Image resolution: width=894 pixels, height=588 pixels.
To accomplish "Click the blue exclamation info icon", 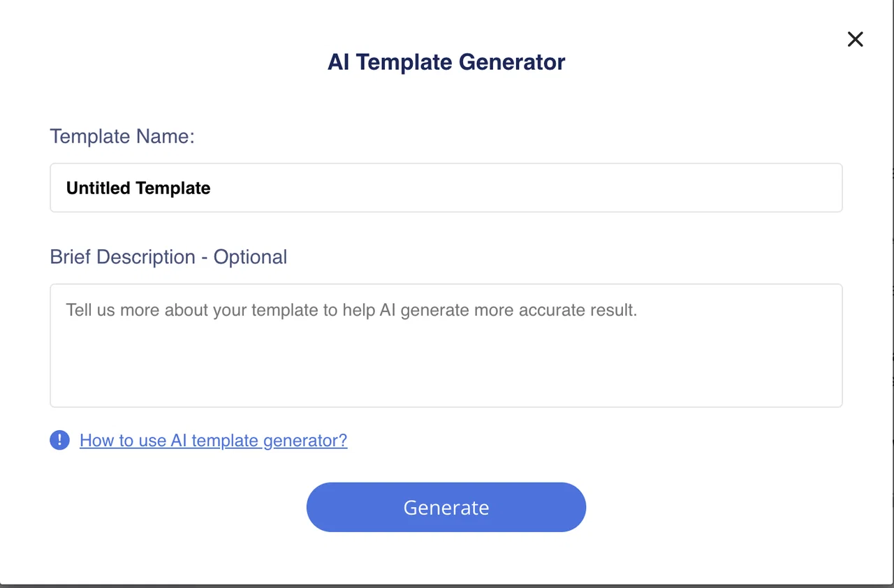I will pos(59,440).
